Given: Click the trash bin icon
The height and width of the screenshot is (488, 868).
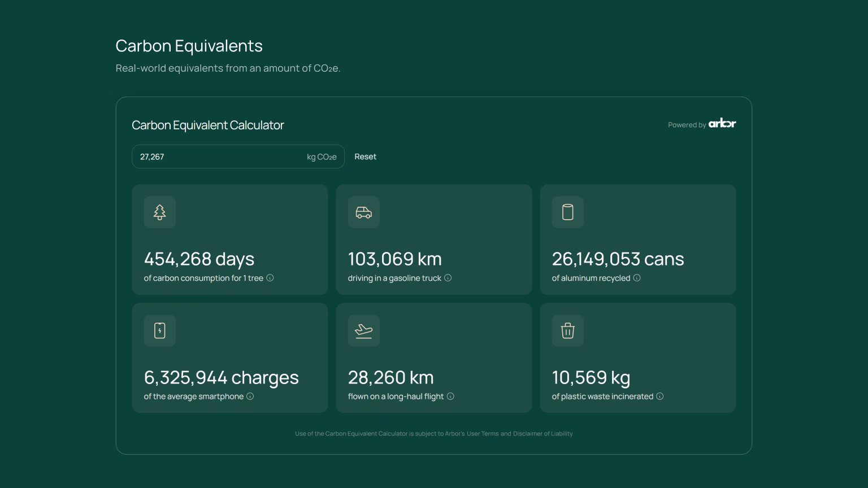Looking at the screenshot, I should (x=568, y=330).
